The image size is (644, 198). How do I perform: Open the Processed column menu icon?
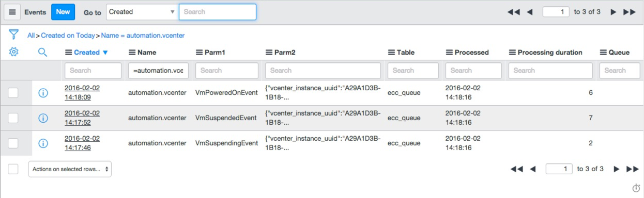point(449,52)
